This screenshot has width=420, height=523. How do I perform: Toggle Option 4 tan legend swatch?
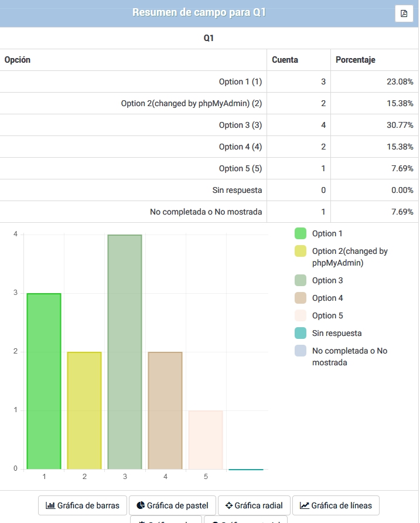pyautogui.click(x=301, y=298)
